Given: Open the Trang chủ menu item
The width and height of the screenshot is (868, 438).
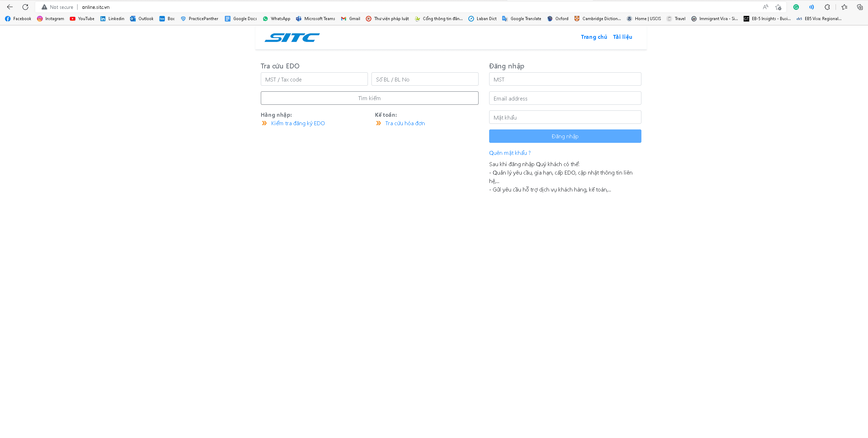Looking at the screenshot, I should pos(594,37).
